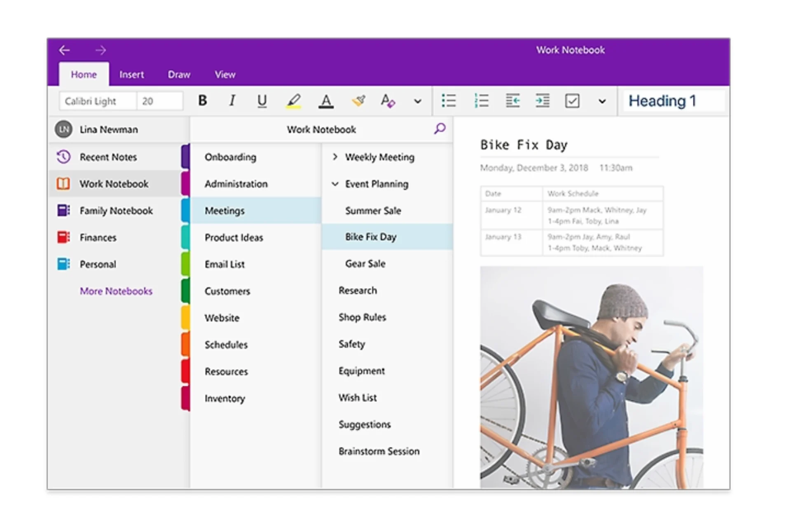The image size is (791, 532).
Task: Open the font color tool
Action: [326, 101]
